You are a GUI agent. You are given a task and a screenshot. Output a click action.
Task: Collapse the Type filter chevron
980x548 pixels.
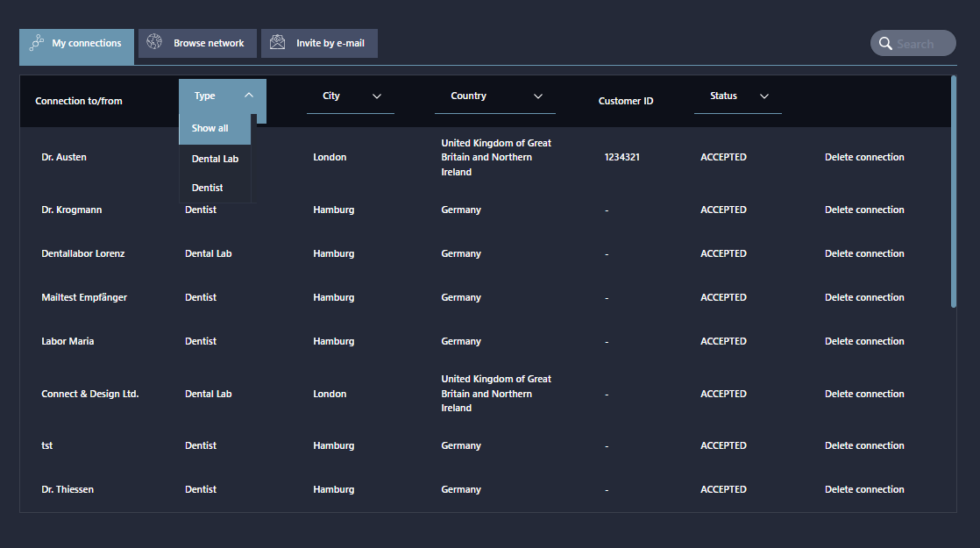pos(249,96)
